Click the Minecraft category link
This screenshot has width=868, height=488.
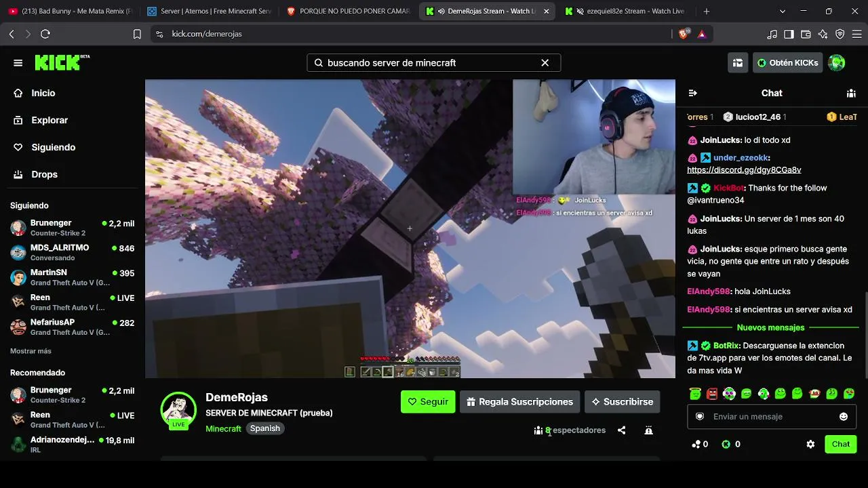click(x=223, y=428)
